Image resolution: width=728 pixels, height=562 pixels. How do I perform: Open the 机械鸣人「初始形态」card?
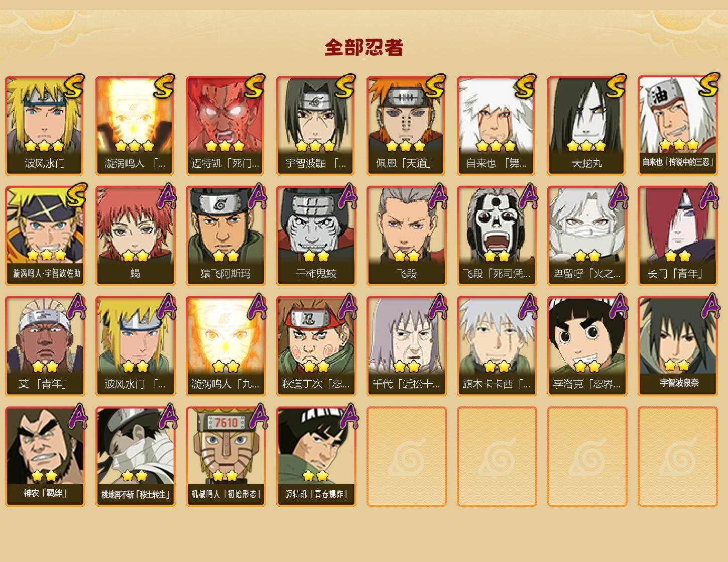pyautogui.click(x=225, y=457)
